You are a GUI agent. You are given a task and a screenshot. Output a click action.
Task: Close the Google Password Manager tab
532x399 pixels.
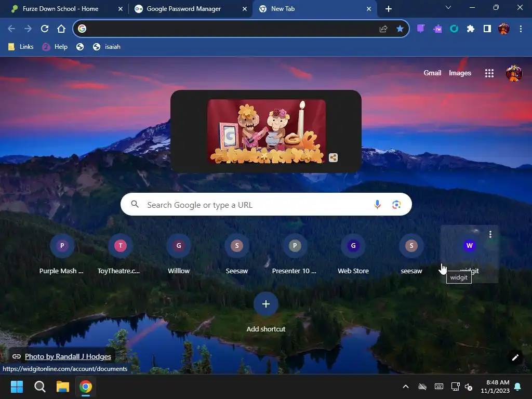coord(245,9)
